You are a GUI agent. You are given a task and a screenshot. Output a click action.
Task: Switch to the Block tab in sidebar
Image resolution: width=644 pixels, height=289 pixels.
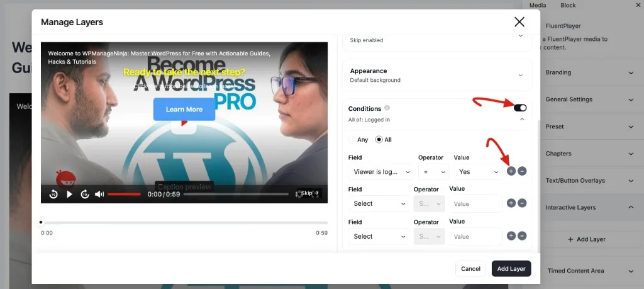pyautogui.click(x=568, y=5)
